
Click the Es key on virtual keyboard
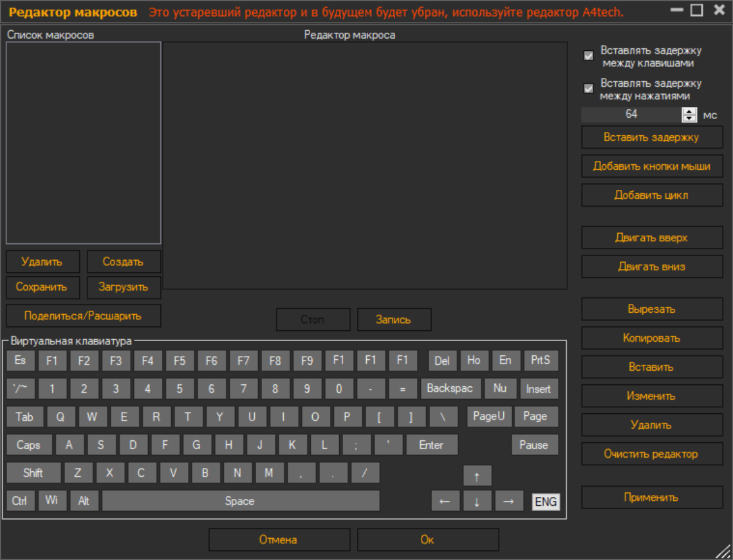(21, 360)
